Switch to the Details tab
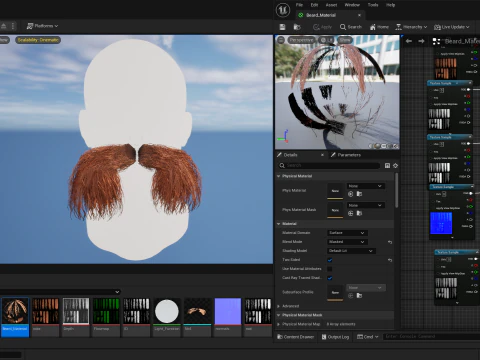 290,155
